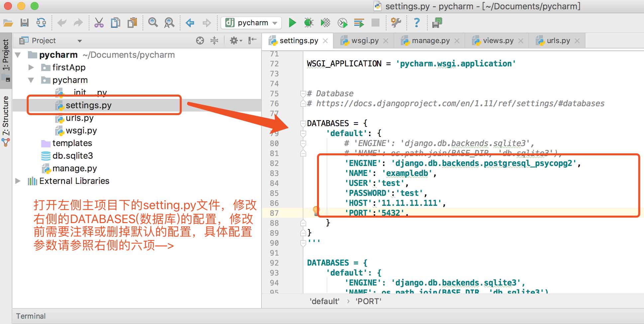Screen dimensions: 644x324
Task: Click the scroll-from-source target icon
Action: point(200,40)
